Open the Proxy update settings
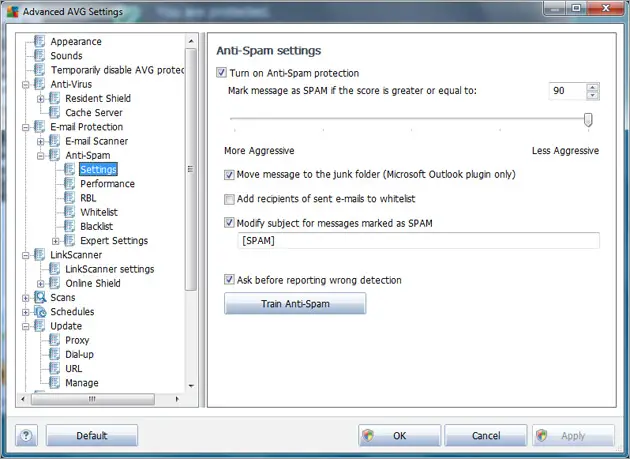 click(77, 340)
